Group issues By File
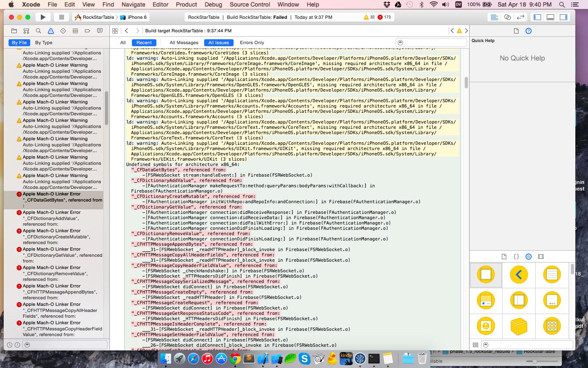This screenshot has width=588, height=368. tap(19, 43)
